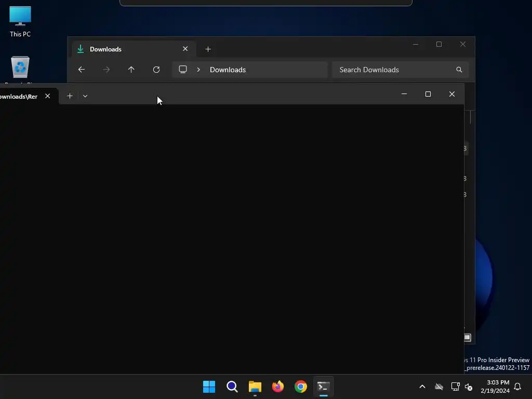The height and width of the screenshot is (399, 532).
Task: Click the OneDrive cloud tray icon
Action: 439,387
